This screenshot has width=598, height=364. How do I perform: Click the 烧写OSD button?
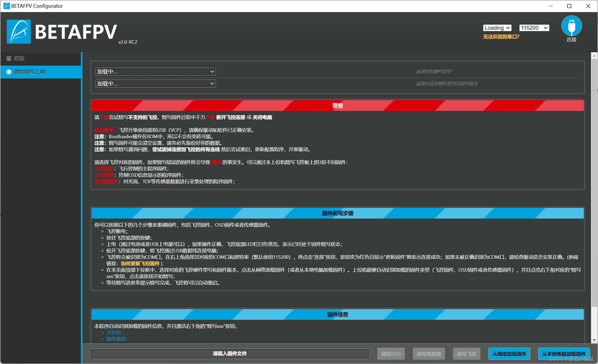391,354
